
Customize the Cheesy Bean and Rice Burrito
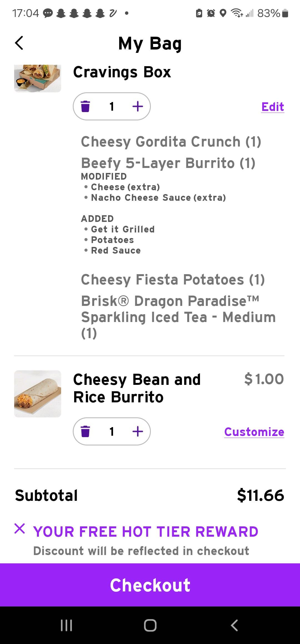pyautogui.click(x=254, y=432)
